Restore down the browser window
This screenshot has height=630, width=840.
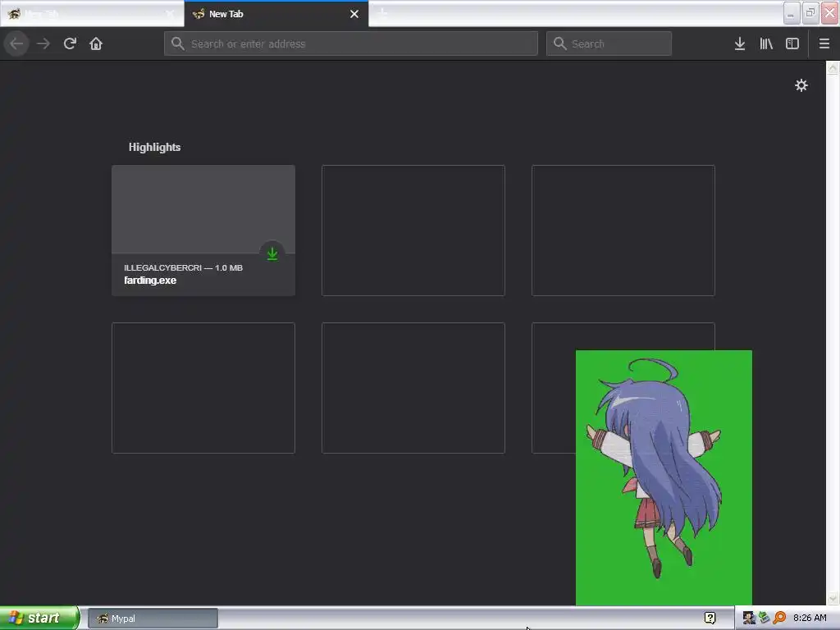click(810, 13)
